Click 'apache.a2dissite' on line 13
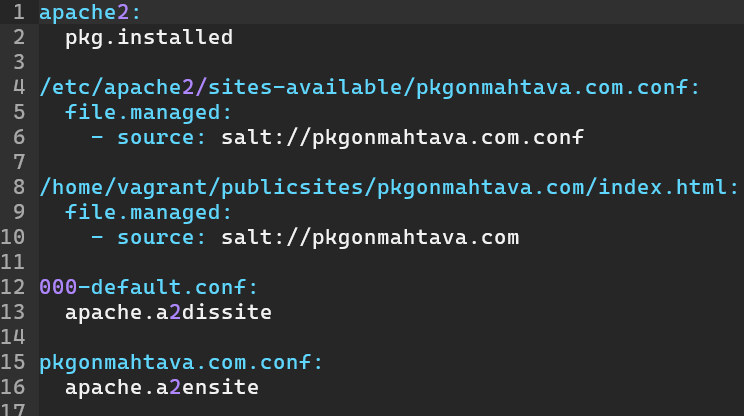The image size is (744, 416). point(168,312)
